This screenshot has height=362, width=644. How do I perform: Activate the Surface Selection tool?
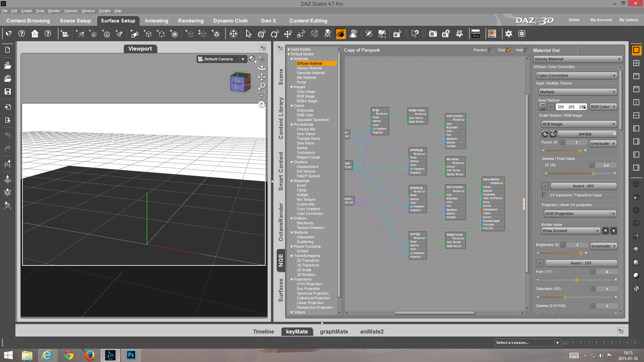click(x=340, y=34)
